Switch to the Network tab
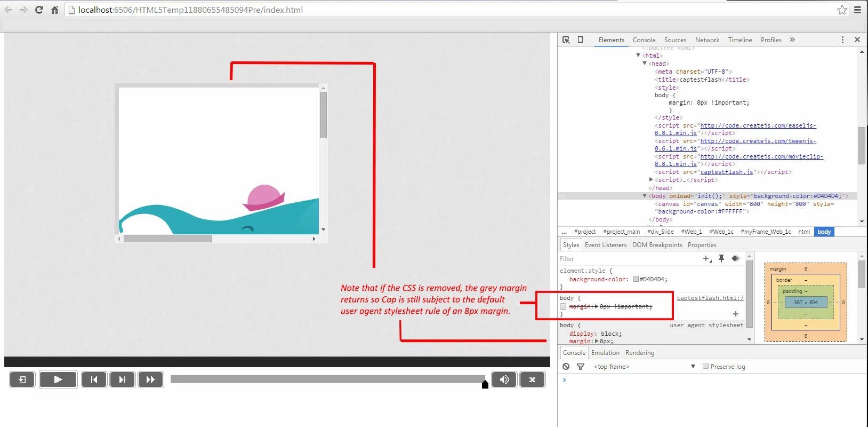This screenshot has width=868, height=427. pyautogui.click(x=707, y=40)
